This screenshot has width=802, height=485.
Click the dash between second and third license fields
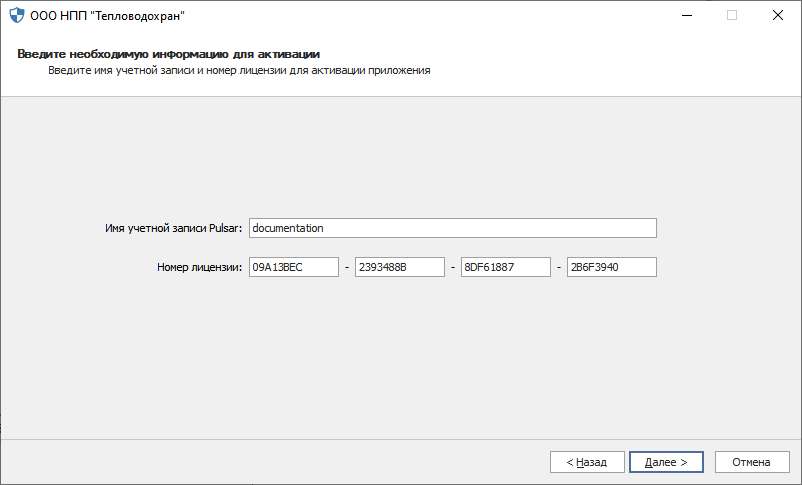point(452,267)
